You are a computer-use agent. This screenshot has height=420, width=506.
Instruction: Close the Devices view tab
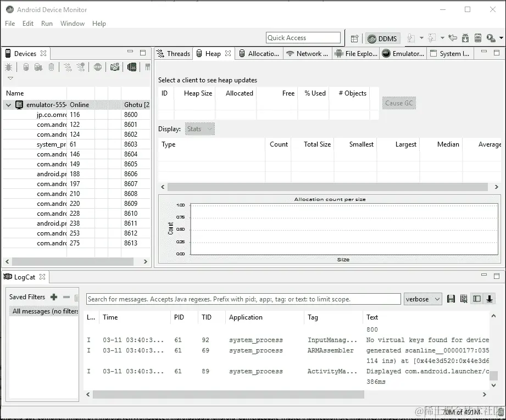43,53
